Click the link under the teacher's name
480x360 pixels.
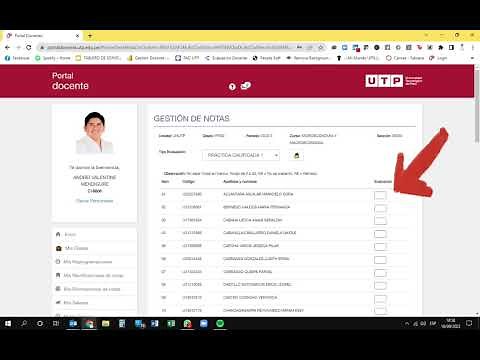pyautogui.click(x=94, y=201)
